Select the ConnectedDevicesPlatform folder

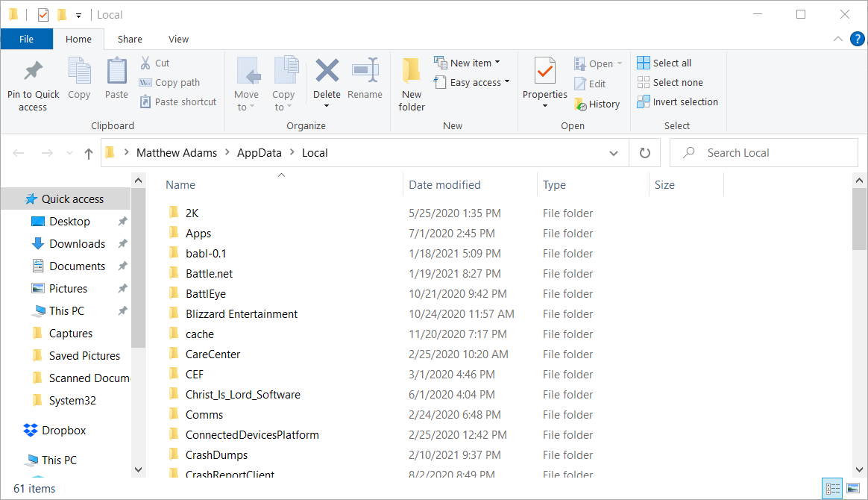click(252, 434)
